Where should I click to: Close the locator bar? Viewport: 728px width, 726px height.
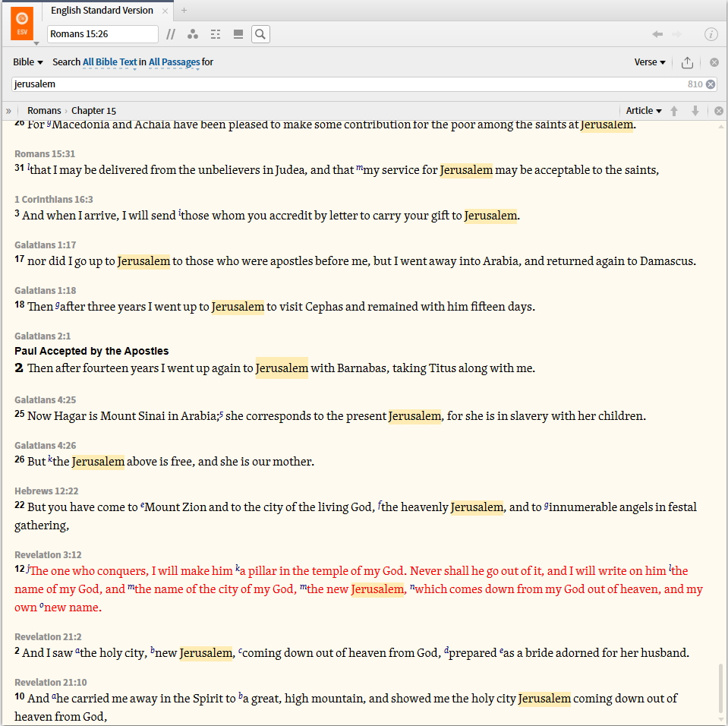[719, 111]
